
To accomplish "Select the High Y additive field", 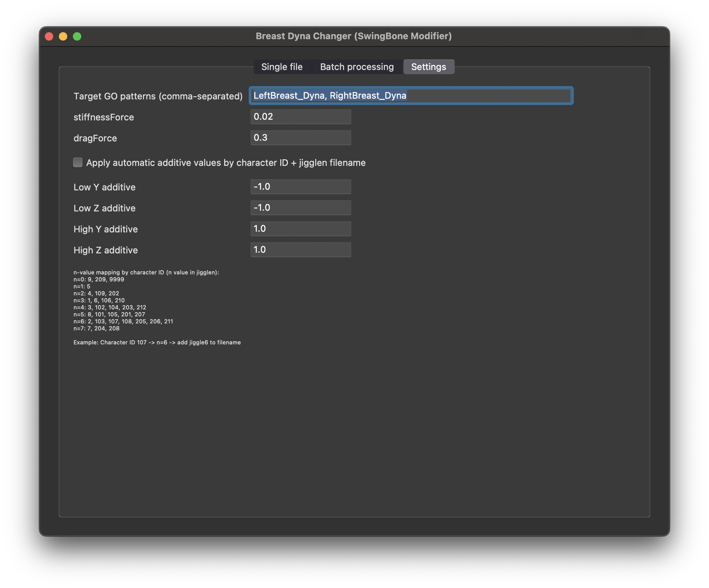I will pyautogui.click(x=301, y=229).
